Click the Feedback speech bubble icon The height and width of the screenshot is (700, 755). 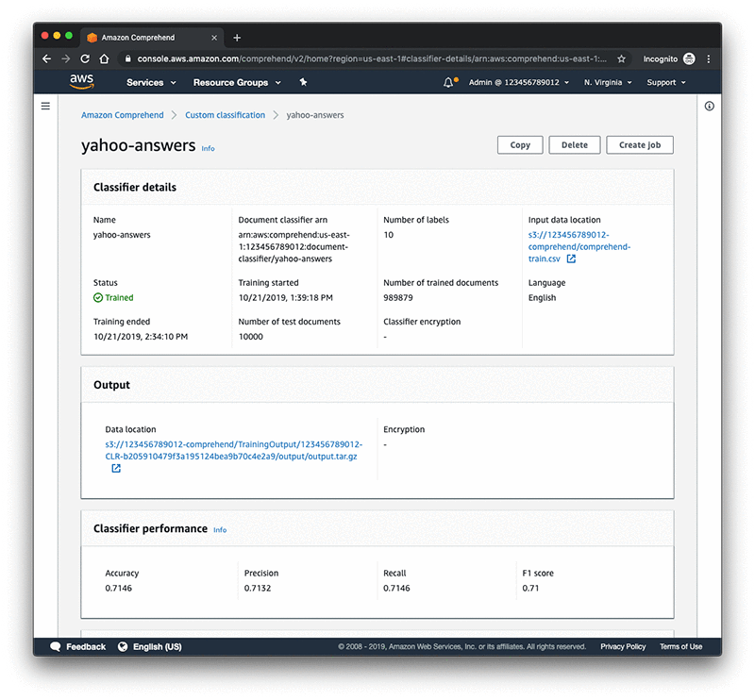click(56, 646)
